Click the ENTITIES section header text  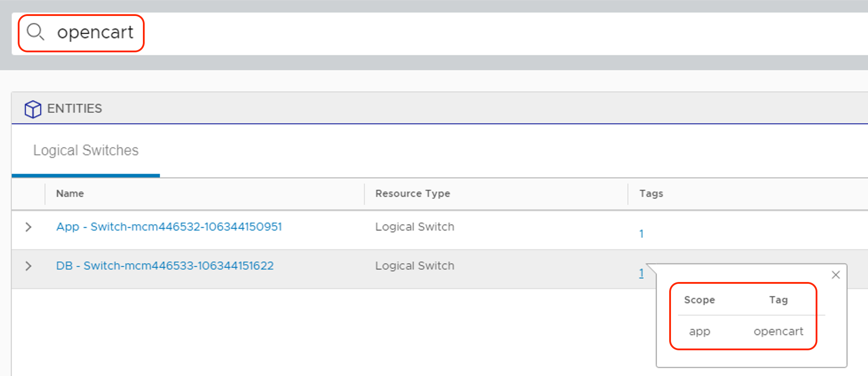click(x=75, y=109)
